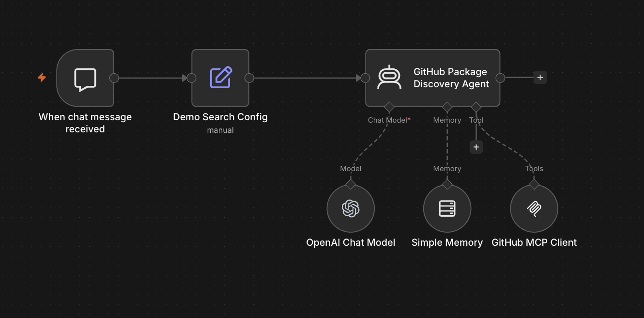Viewport: 644px width, 318px height.
Task: Click the 'GitHub Package Discovery Agent' title
Action: pos(451,78)
